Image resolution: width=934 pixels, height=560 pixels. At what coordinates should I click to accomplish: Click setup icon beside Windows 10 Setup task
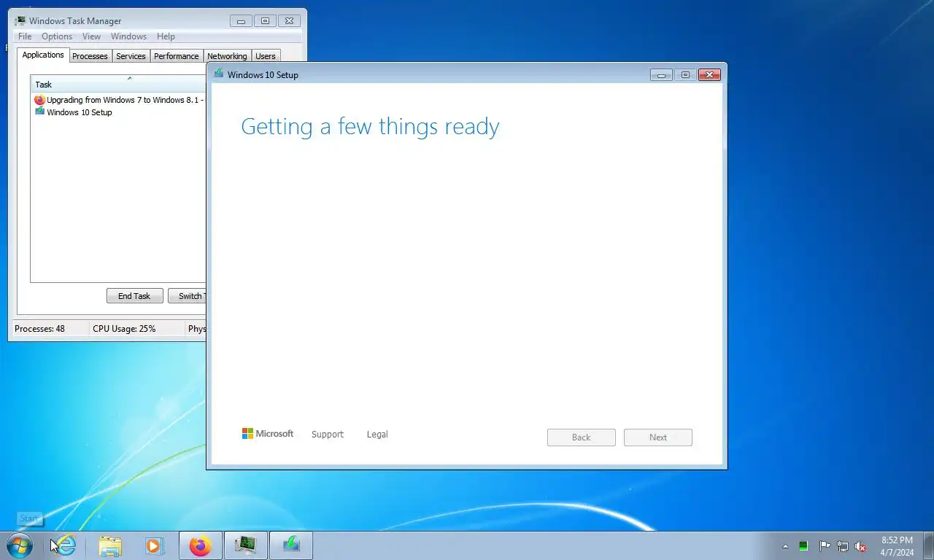(x=39, y=112)
